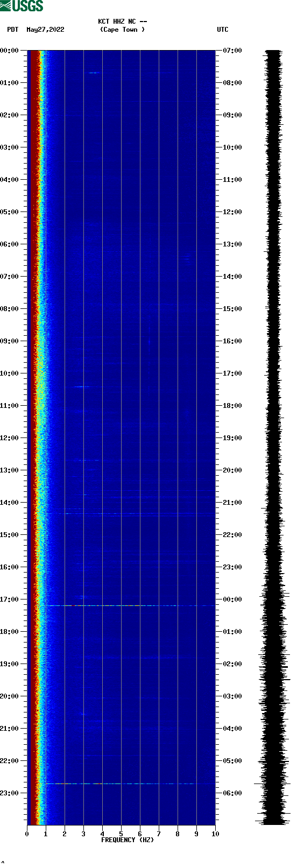This screenshot has width=297, height=868.
Task: Click the 06:00 PDT time label
Action: tap(10, 244)
